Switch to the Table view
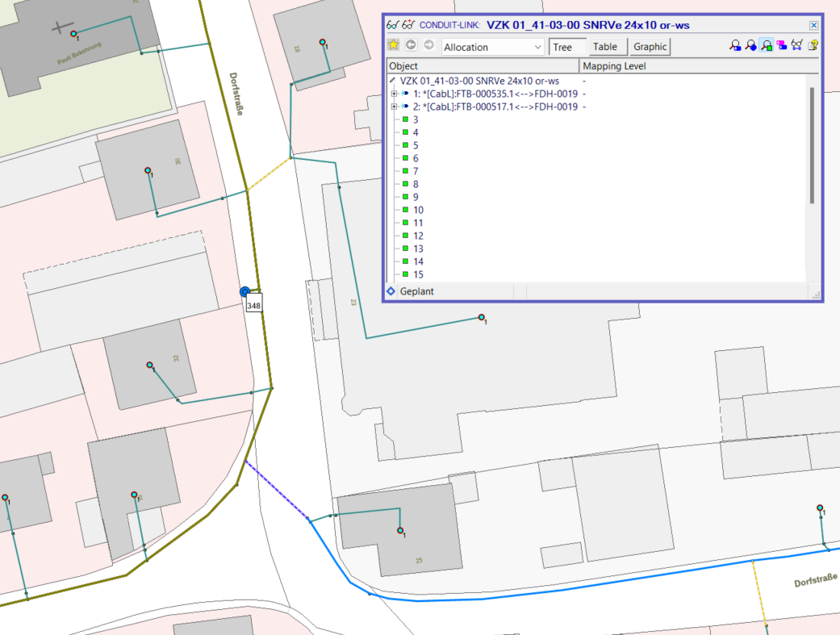Image resolution: width=840 pixels, height=635 pixels. click(604, 47)
